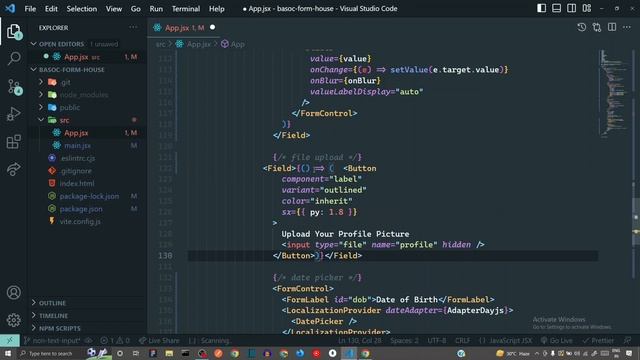Split the editor to the right
The height and width of the screenshot is (360, 640).
click(x=612, y=27)
